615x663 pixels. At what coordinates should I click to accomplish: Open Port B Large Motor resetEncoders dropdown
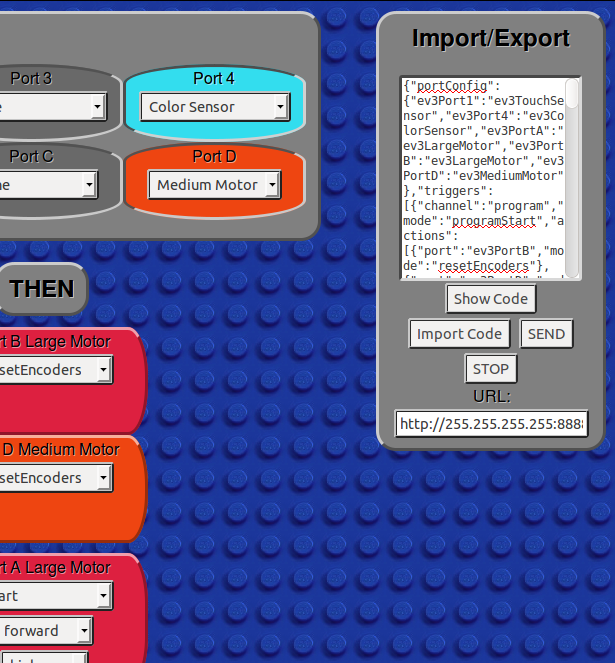[56, 370]
